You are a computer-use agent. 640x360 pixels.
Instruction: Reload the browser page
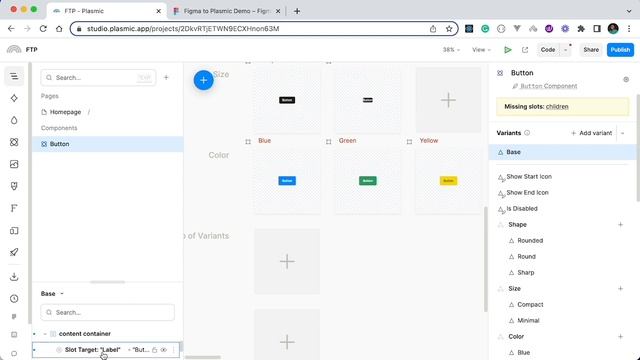click(43, 29)
